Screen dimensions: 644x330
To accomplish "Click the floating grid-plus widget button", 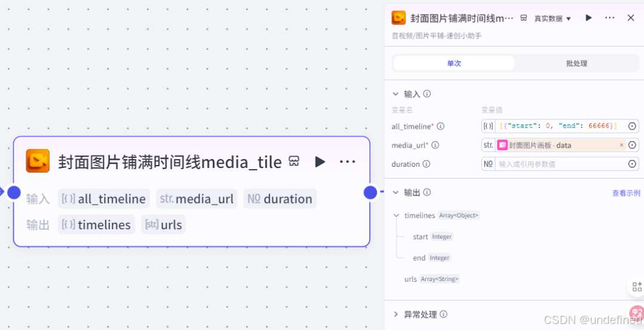I will coord(637,287).
